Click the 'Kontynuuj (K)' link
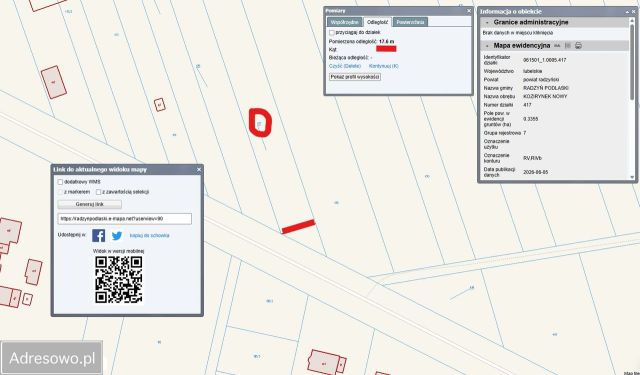 tap(384, 66)
